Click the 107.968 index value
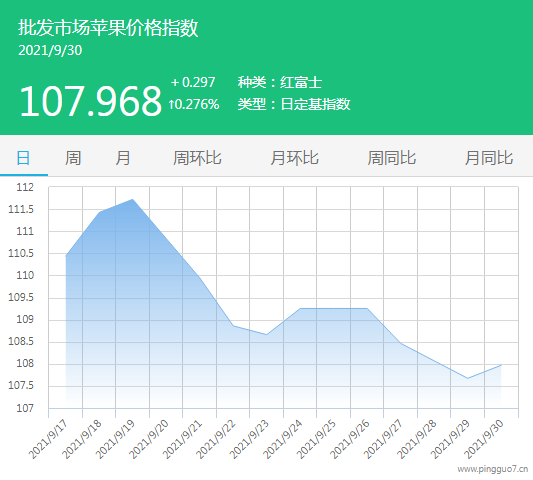This screenshot has width=533, height=480. 90,101
